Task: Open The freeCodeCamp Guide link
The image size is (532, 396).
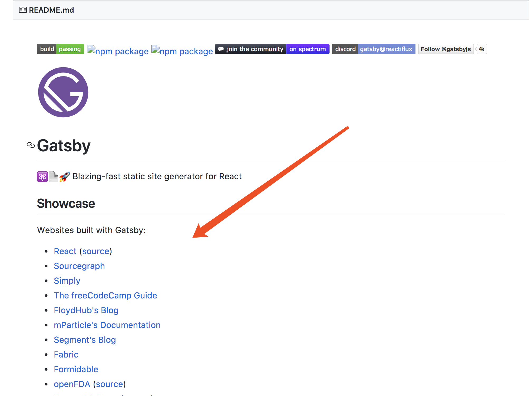Action: pyautogui.click(x=105, y=295)
